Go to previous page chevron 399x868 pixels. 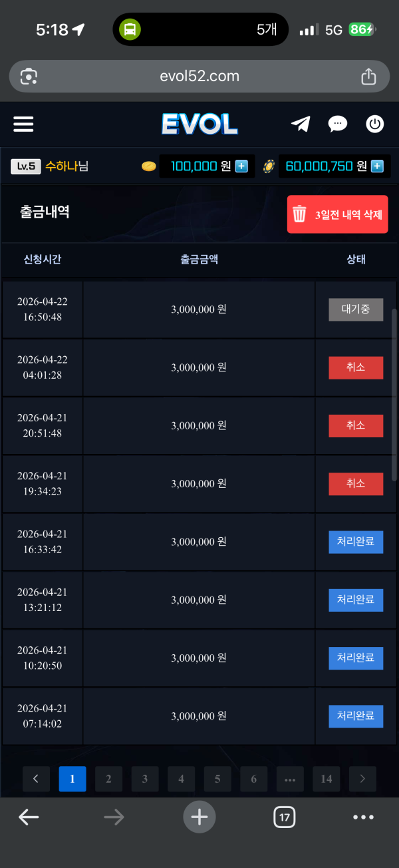pos(37,779)
